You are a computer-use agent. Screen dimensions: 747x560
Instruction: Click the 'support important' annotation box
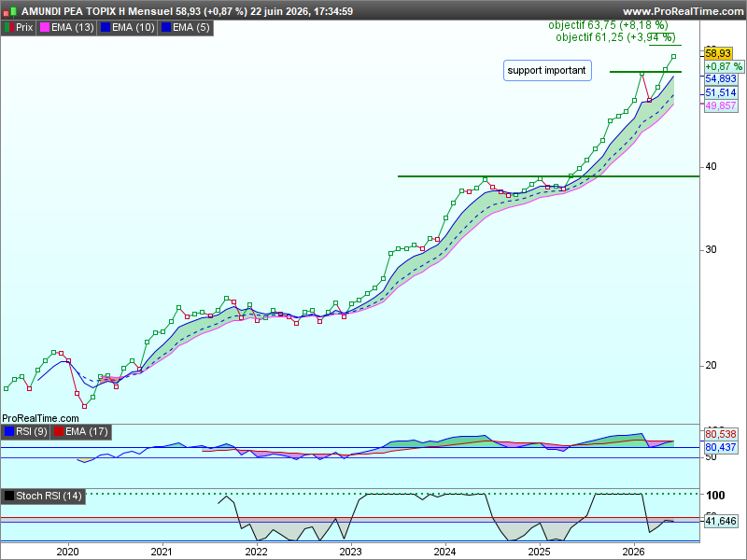coord(547,71)
